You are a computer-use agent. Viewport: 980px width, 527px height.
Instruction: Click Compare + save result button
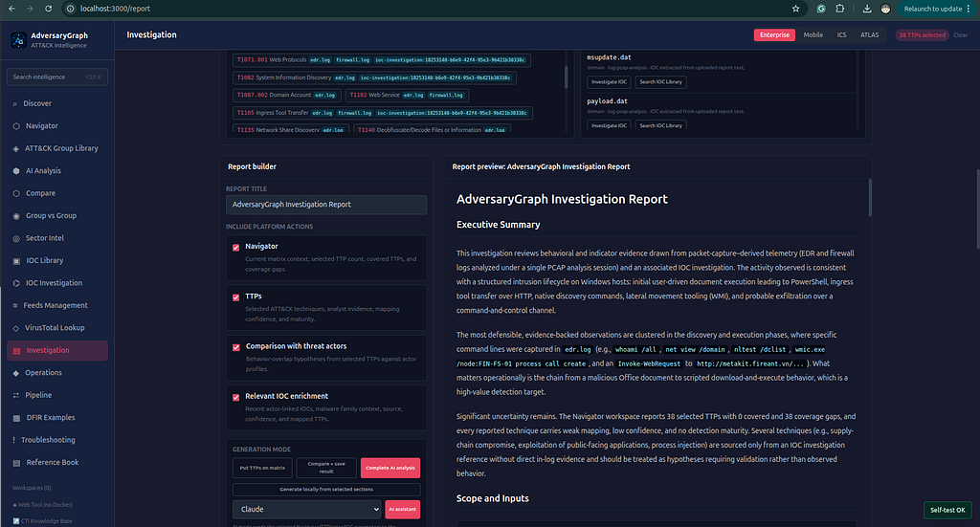[x=326, y=468]
